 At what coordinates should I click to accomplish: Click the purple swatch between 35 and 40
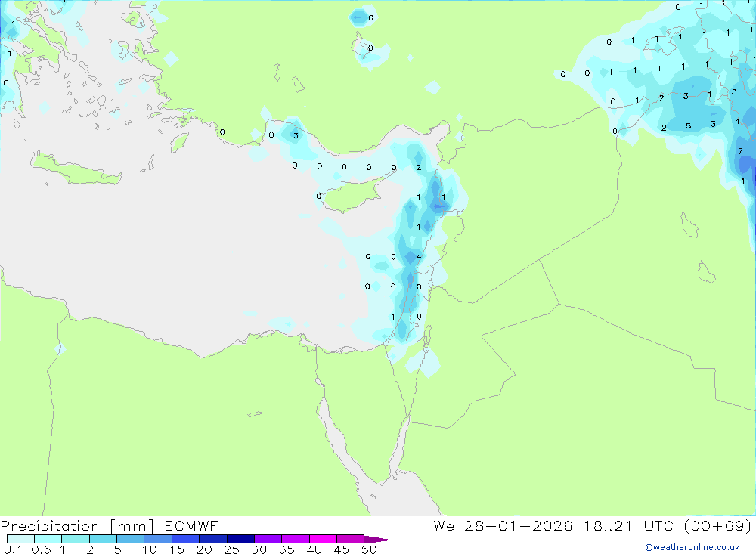click(295, 539)
